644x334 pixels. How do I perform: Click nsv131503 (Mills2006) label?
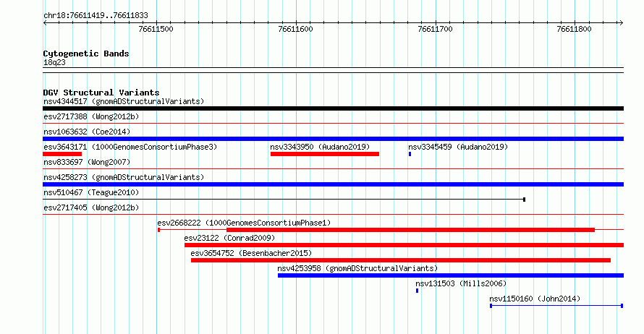click(x=461, y=283)
